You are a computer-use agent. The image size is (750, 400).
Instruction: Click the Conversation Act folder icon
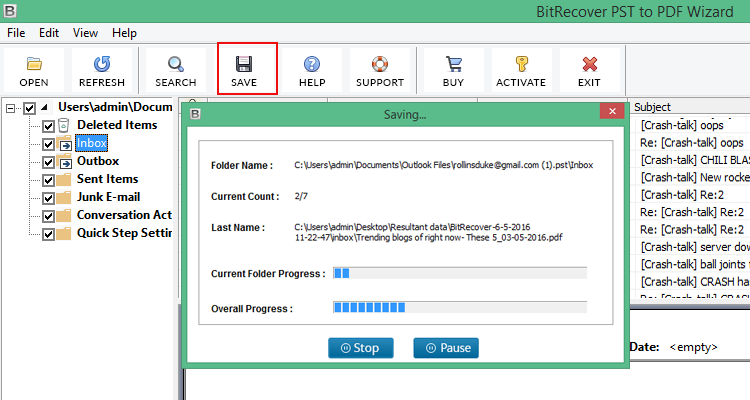tap(64, 216)
